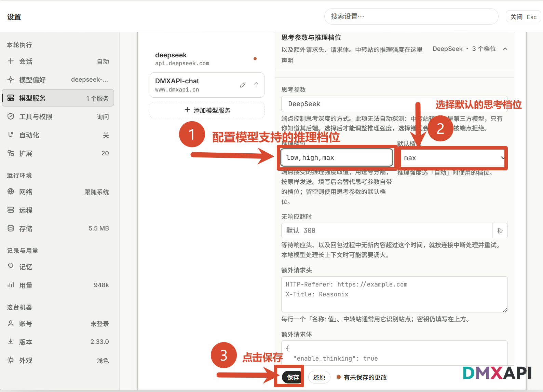Click the bar chart icon for 用量

(x=11, y=285)
